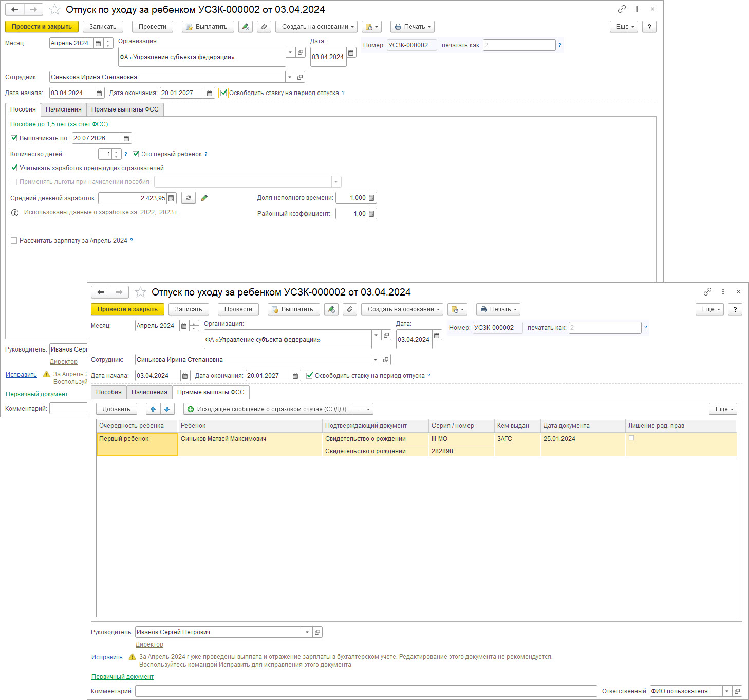Viewport: 749px width, 700px height.
Task: Click Количество детей spinner field
Action: click(110, 154)
